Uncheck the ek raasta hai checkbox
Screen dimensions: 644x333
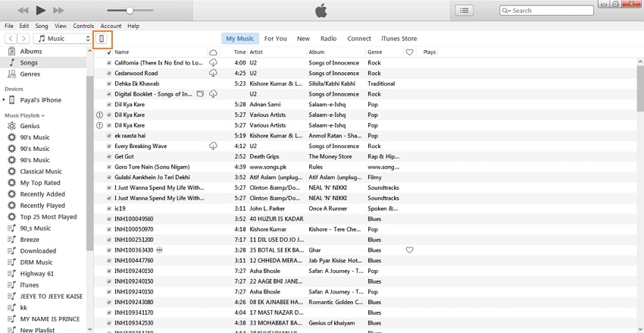(109, 136)
